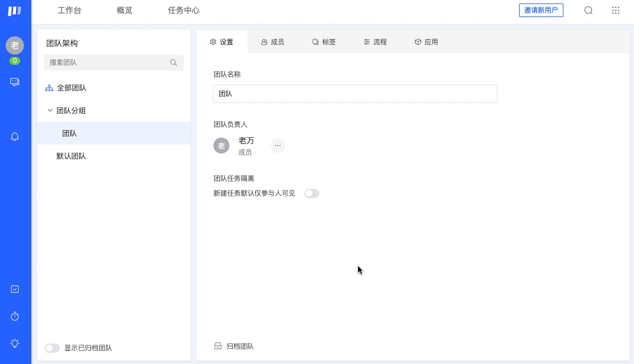The height and width of the screenshot is (364, 634).
Task: Click the 团队负责人 section label
Action: pyautogui.click(x=230, y=125)
